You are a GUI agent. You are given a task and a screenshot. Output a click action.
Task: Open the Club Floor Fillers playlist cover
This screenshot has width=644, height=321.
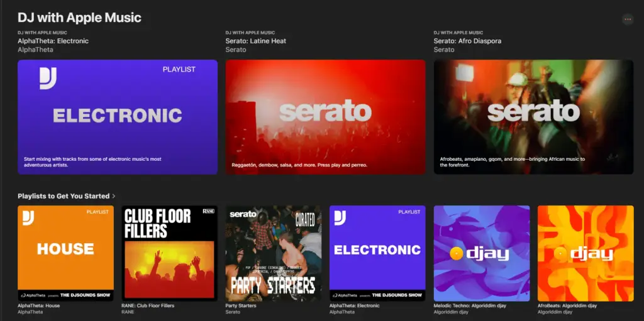170,253
